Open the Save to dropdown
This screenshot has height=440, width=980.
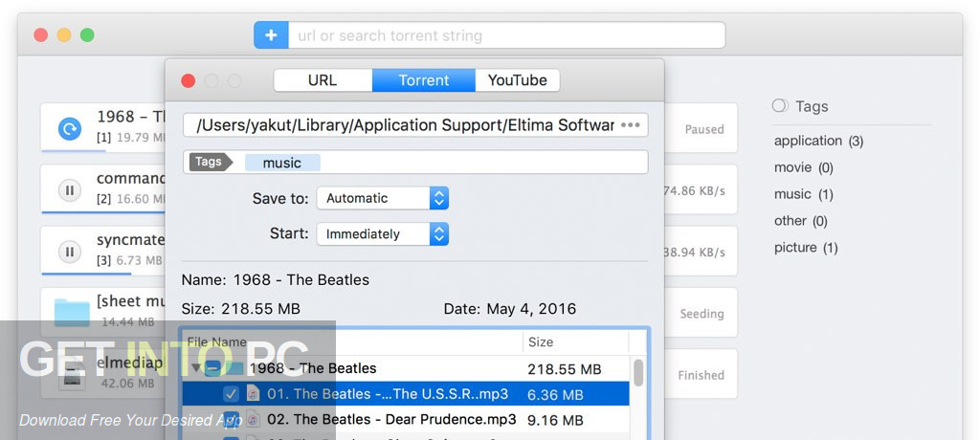[x=383, y=198]
